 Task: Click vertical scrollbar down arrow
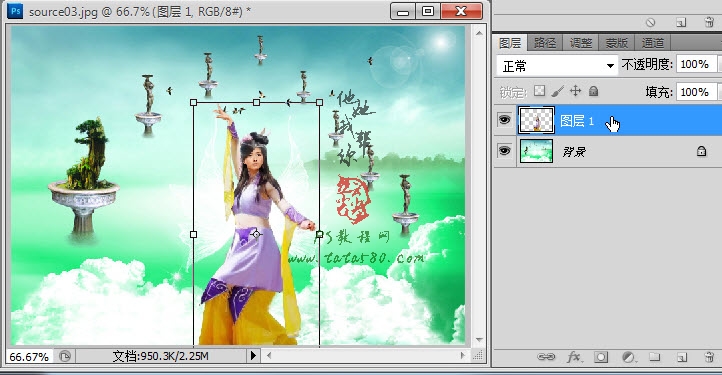[479, 340]
